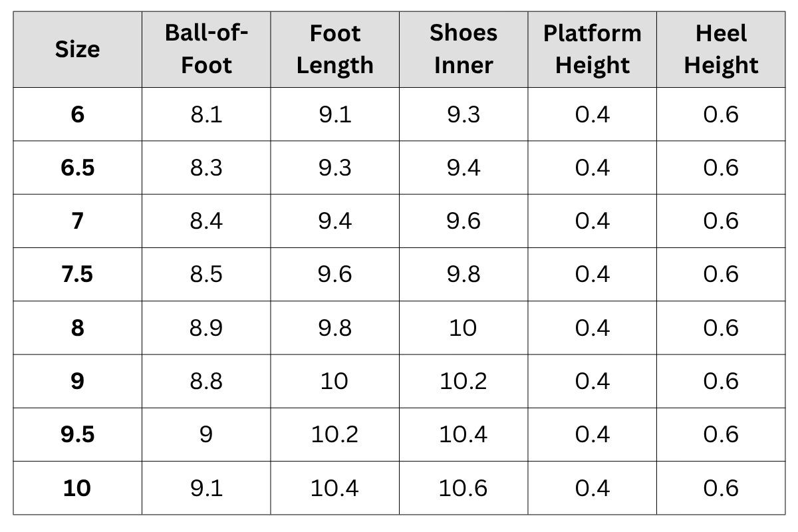The image size is (798, 532).
Task: Select the Ball-of-Foot column header
Action: pyautogui.click(x=206, y=49)
